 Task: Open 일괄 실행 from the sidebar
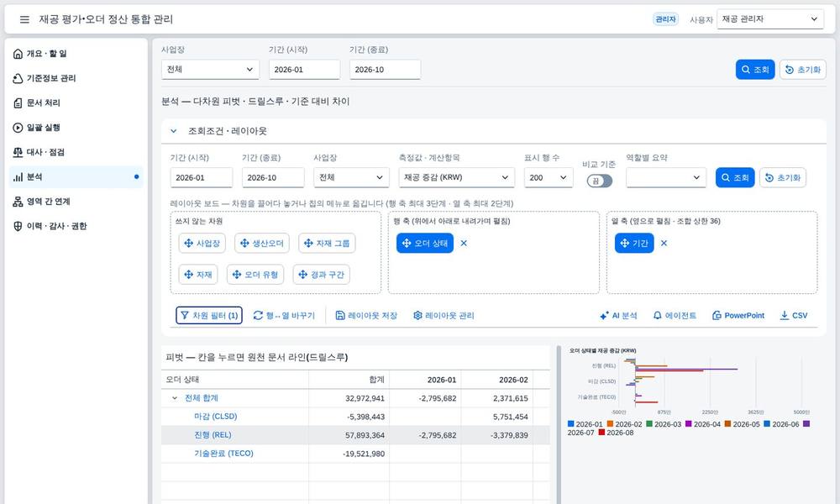click(x=76, y=128)
